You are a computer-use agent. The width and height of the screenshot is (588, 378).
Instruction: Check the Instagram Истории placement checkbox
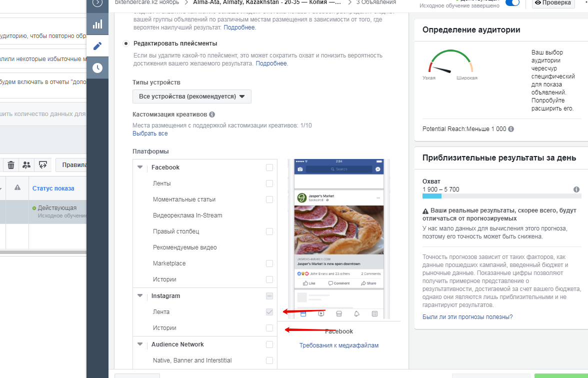pos(269,328)
